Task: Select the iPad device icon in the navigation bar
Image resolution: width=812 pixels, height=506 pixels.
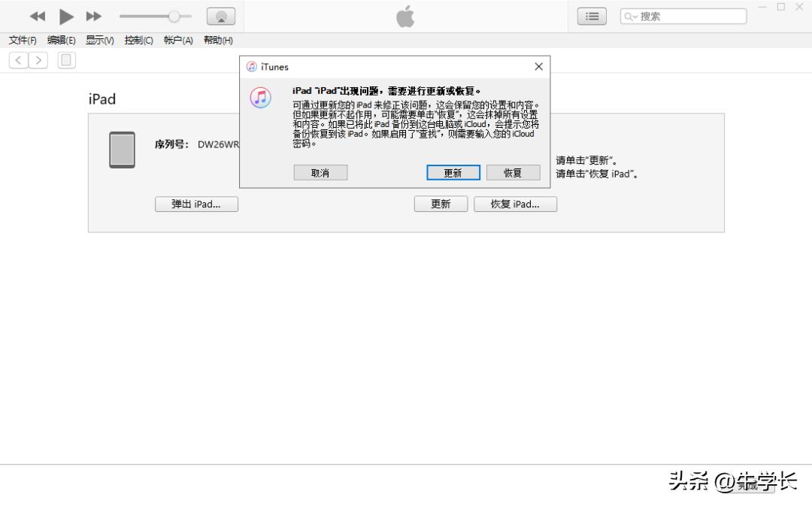Action: (x=66, y=59)
